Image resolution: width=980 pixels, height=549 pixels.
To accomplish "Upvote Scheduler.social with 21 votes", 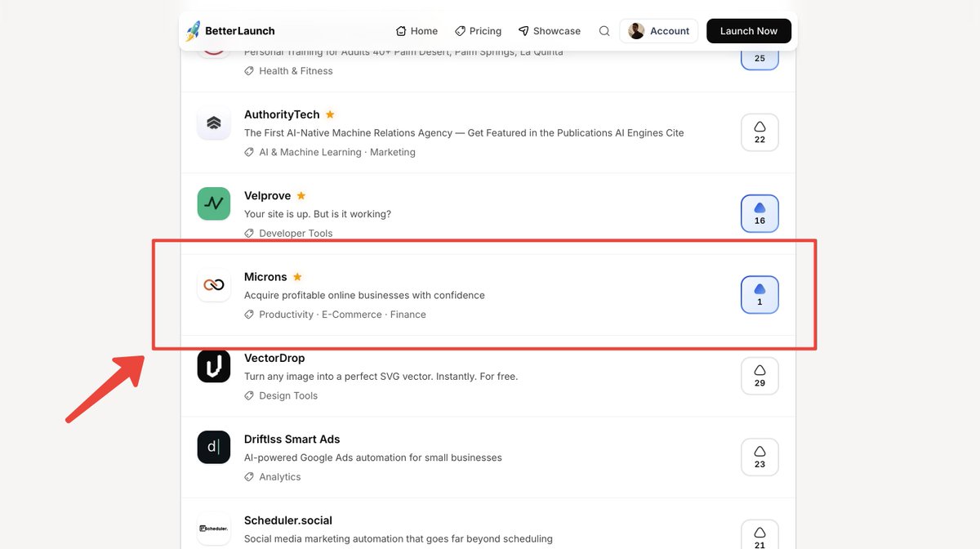I will point(759,535).
